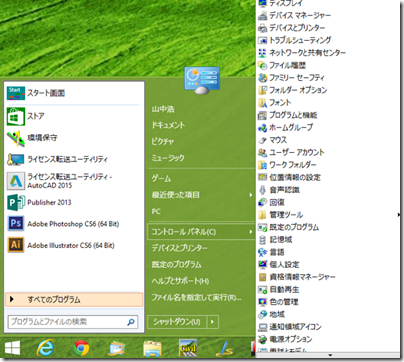Expand the コントロール パネル submenu arrow
The height and width of the screenshot is (362, 404).
point(251,232)
